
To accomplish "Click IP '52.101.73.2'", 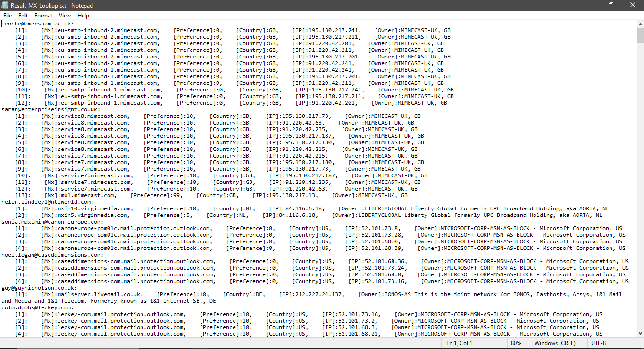I will (x=355, y=321).
